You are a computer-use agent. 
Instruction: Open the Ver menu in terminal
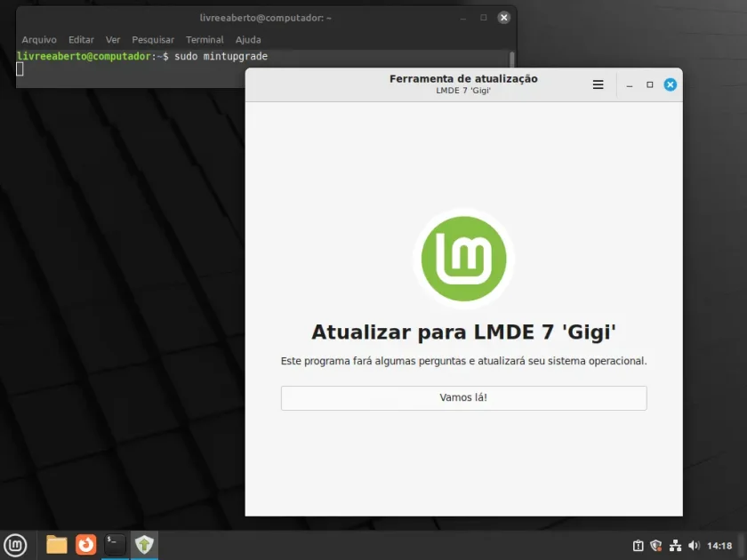[113, 39]
